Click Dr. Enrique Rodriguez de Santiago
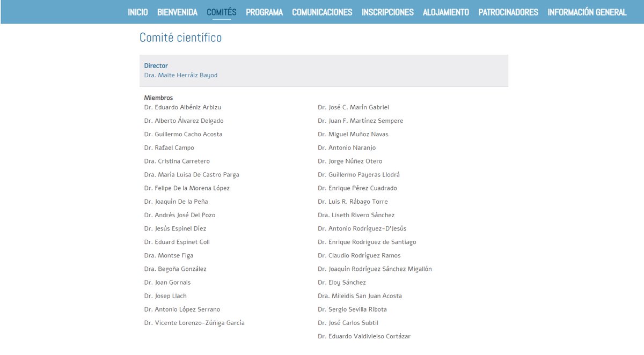644x355 pixels. [367, 242]
